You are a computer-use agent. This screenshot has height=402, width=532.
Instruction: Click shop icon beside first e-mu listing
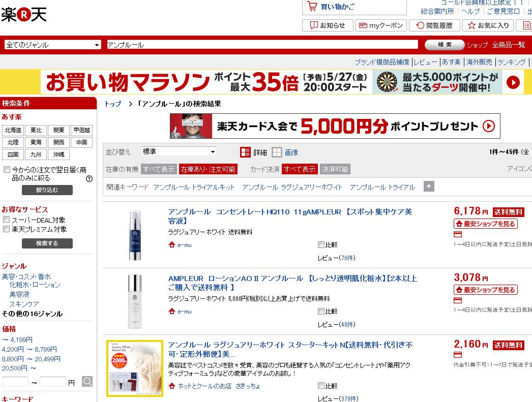172,245
